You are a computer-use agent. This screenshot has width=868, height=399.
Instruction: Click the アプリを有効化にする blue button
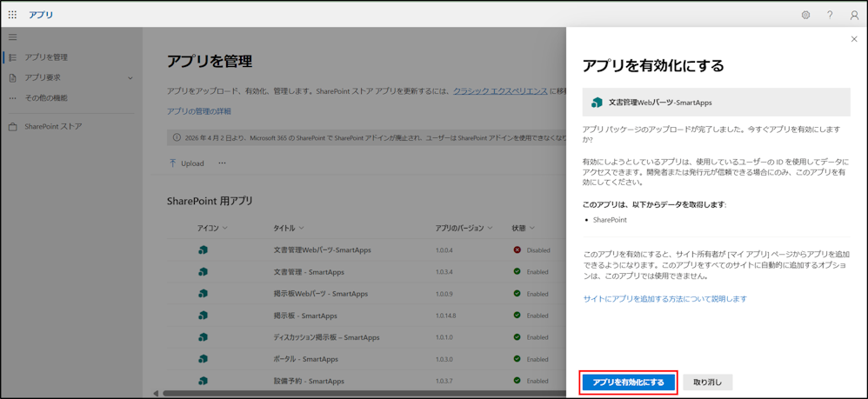pos(628,382)
